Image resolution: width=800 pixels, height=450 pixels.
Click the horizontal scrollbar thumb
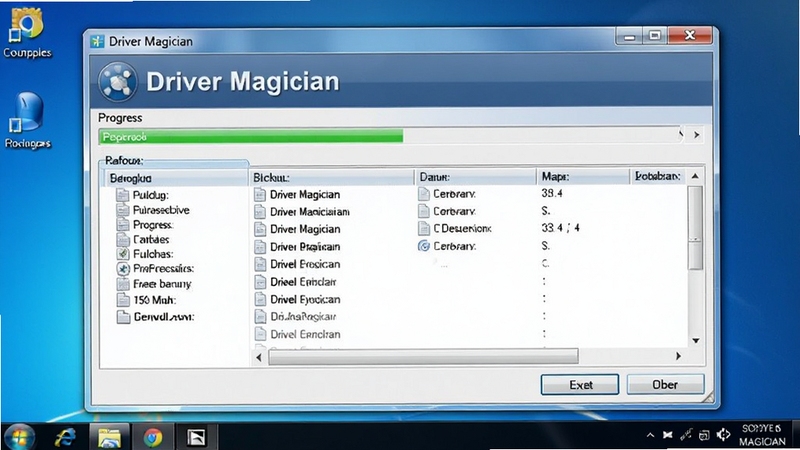(423, 356)
